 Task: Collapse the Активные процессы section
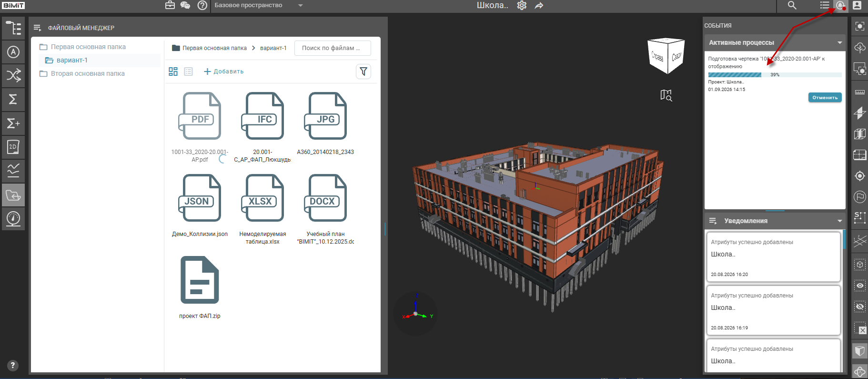[839, 42]
